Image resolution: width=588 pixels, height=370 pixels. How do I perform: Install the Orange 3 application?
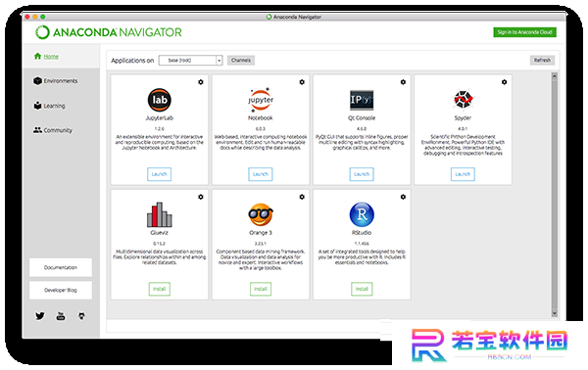pos(261,289)
